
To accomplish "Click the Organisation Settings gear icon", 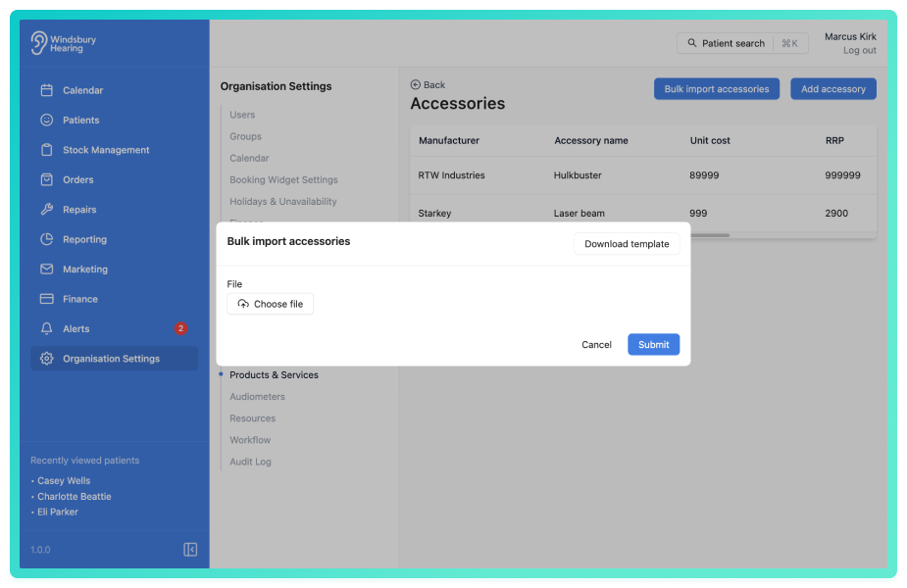I will point(47,359).
